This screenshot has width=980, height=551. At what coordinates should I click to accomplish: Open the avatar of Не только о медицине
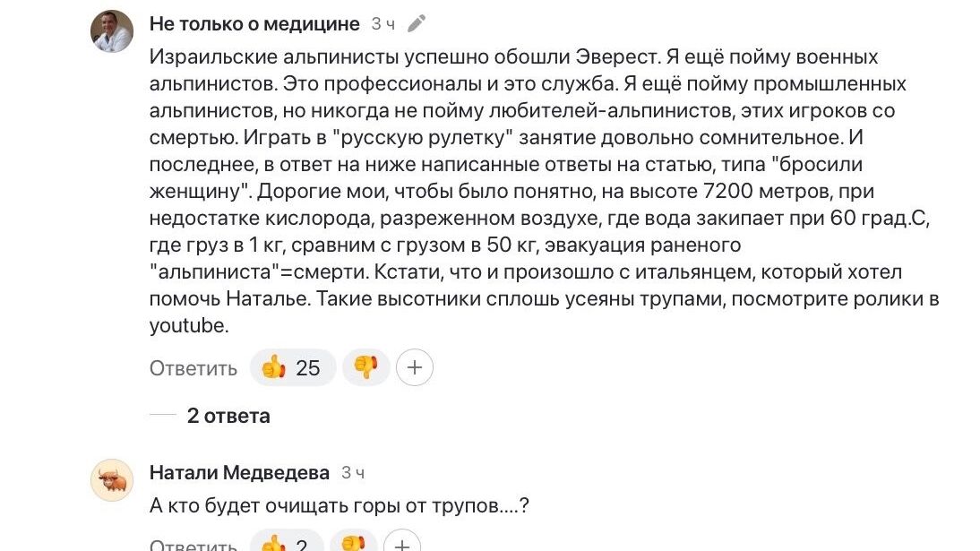(x=112, y=32)
